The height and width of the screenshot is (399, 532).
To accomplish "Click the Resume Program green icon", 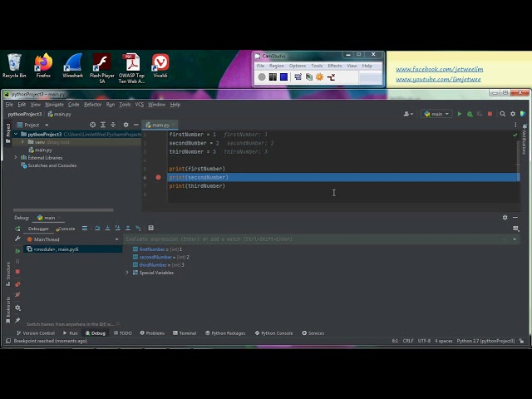I will pos(17,251).
